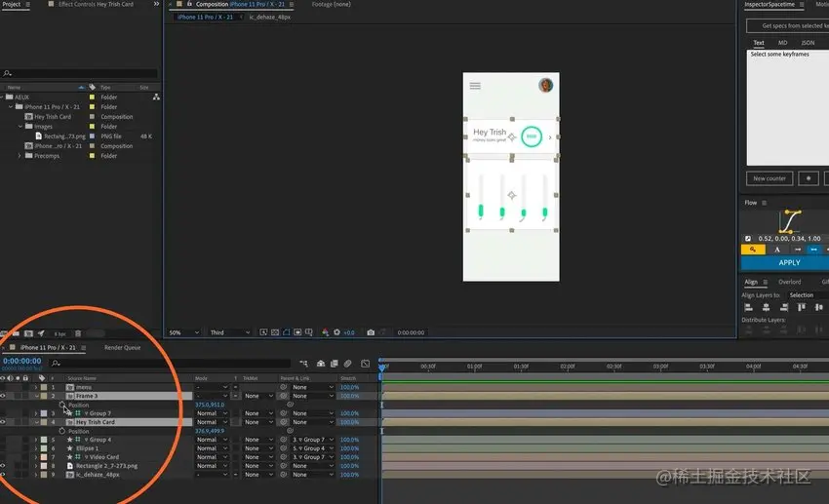Switch to the Render Queue tab

point(122,348)
